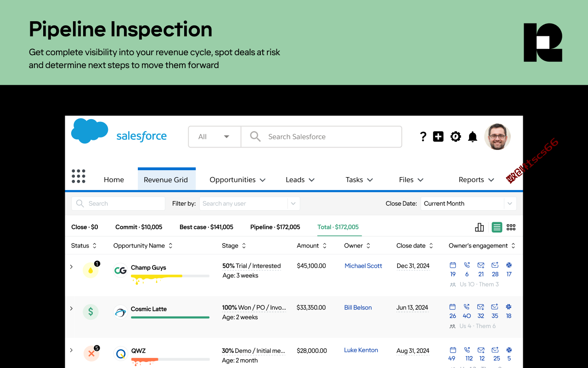Switch to list view layout

tap(497, 227)
